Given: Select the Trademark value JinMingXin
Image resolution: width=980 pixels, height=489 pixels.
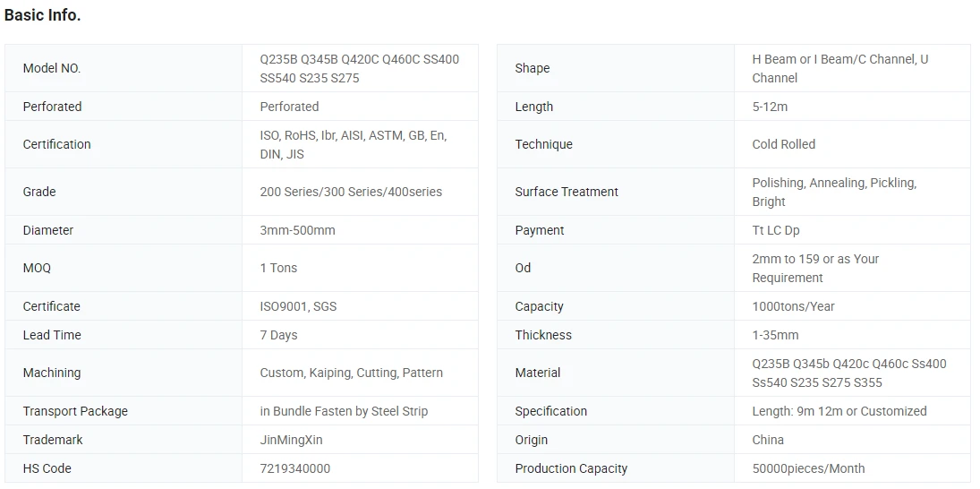Looking at the screenshot, I should (291, 440).
